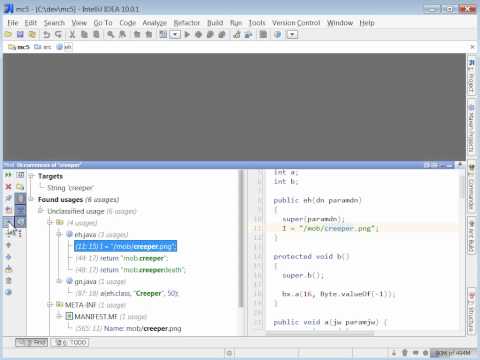Open the Analyze menu

click(154, 23)
